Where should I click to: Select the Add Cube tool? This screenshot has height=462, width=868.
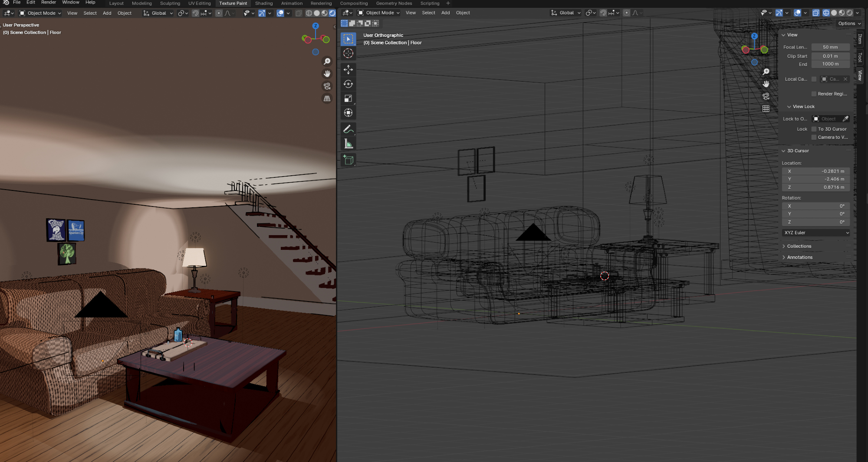tap(348, 160)
